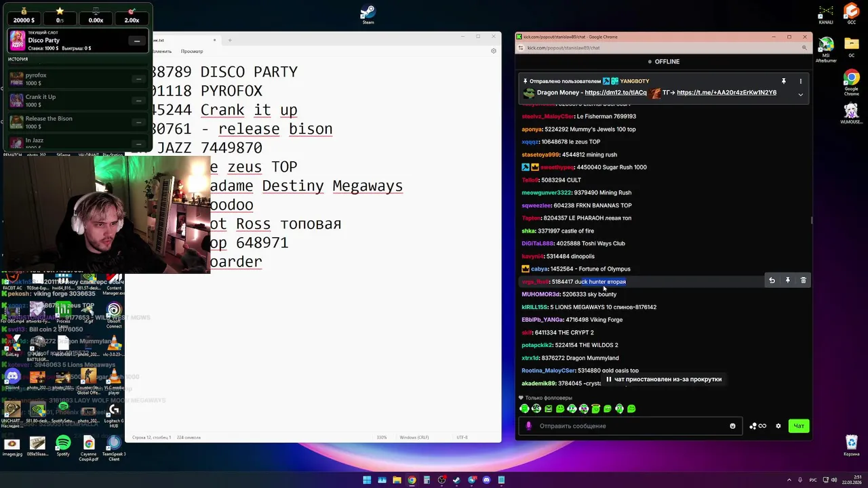The width and height of the screenshot is (868, 488).
Task: Click the Windows Start button
Action: point(367,480)
